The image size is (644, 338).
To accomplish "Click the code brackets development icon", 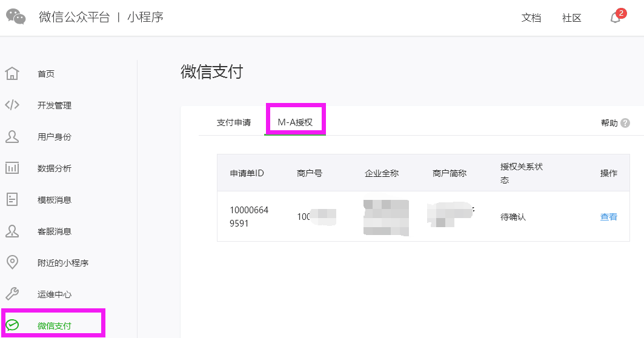I will 12,105.
